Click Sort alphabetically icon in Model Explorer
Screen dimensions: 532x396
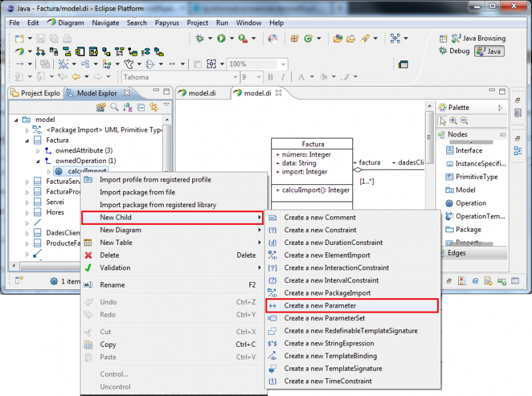tap(128, 107)
